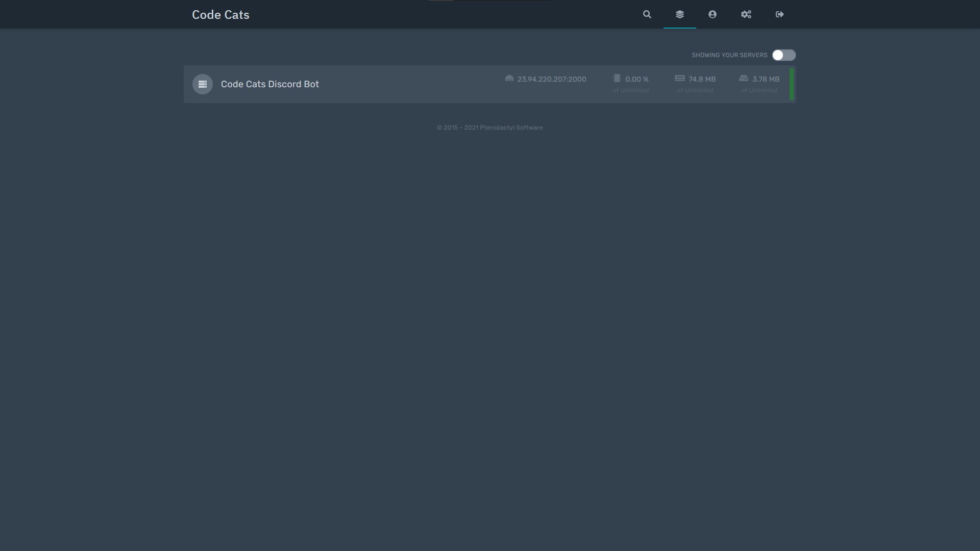Click the network icon next to the IP address

509,79
